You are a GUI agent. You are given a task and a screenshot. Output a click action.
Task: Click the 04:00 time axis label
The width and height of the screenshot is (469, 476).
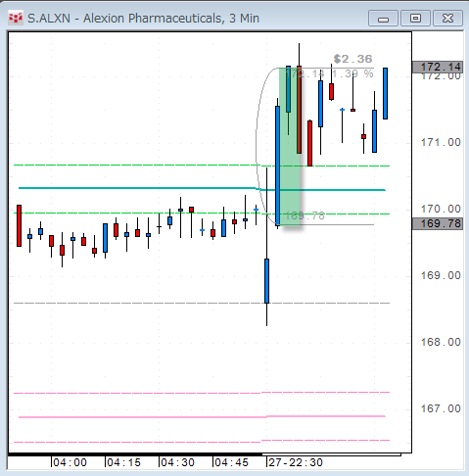pyautogui.click(x=70, y=462)
